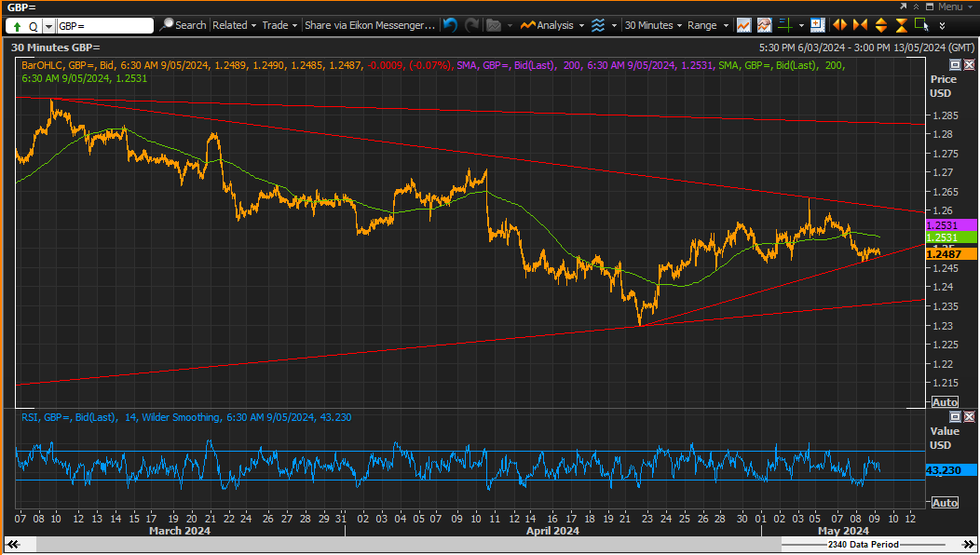Click the May 2024 time axis label

coord(842,531)
